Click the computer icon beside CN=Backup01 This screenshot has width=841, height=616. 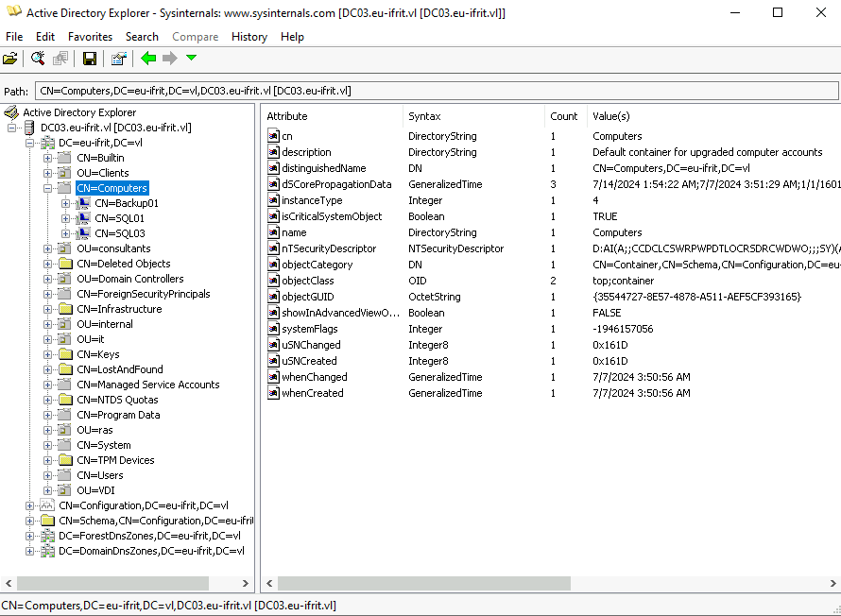tap(84, 203)
